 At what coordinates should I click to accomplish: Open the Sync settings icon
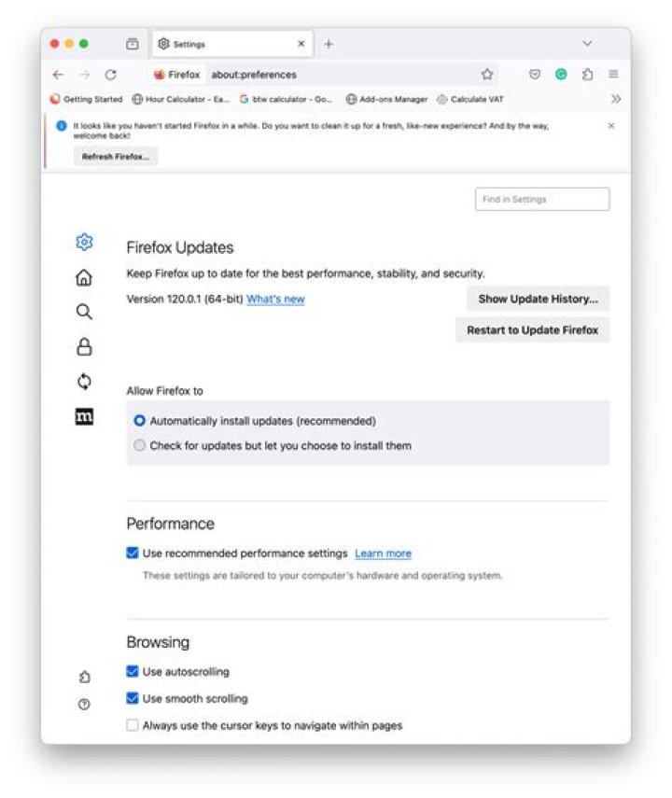84,382
